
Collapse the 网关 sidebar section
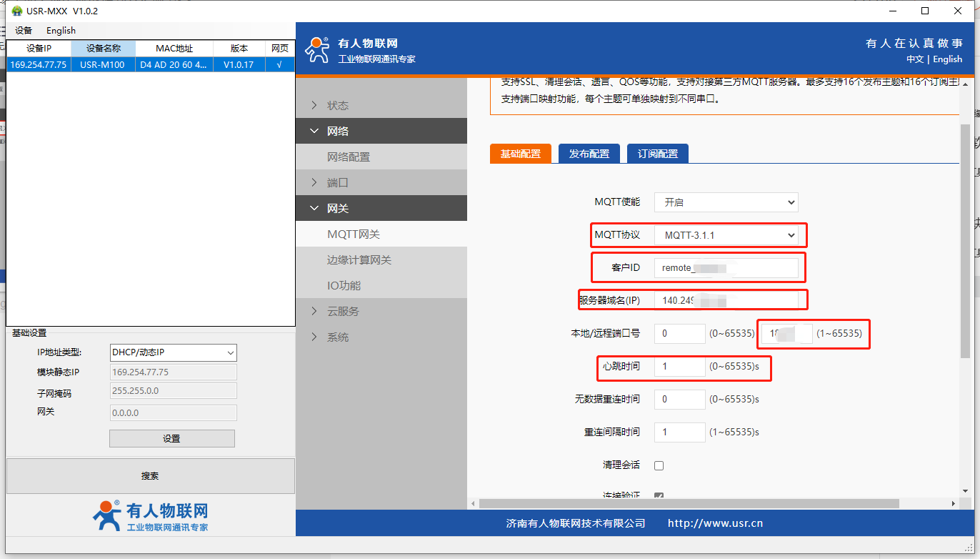pyautogui.click(x=381, y=209)
